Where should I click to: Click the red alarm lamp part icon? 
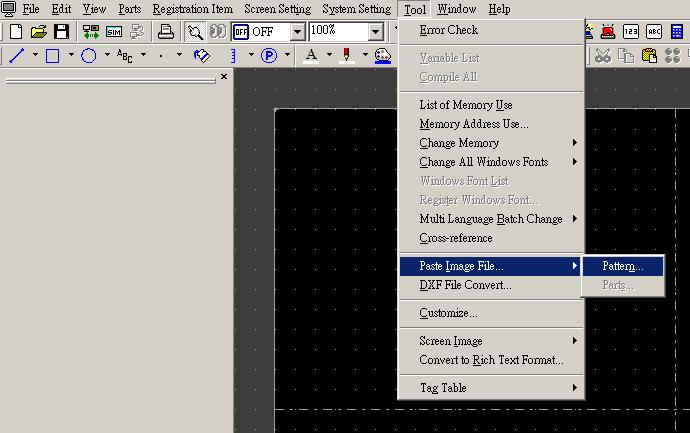pyautogui.click(x=606, y=32)
